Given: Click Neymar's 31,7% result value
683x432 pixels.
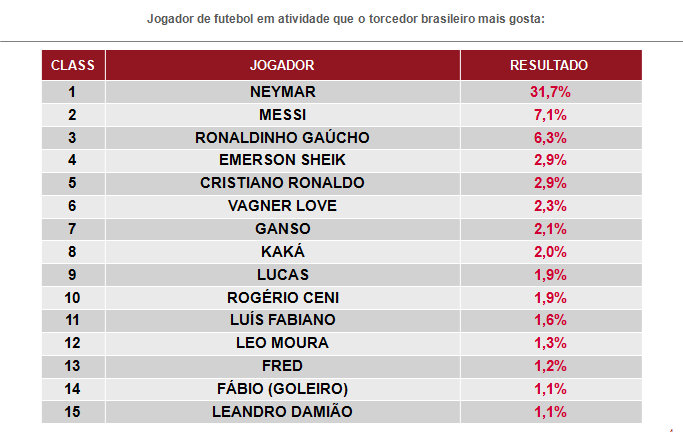Looking at the screenshot, I should pos(549,91).
